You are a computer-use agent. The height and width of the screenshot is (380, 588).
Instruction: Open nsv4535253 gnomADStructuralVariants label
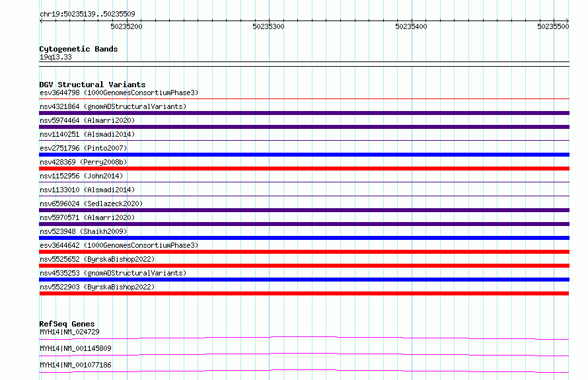(x=113, y=273)
